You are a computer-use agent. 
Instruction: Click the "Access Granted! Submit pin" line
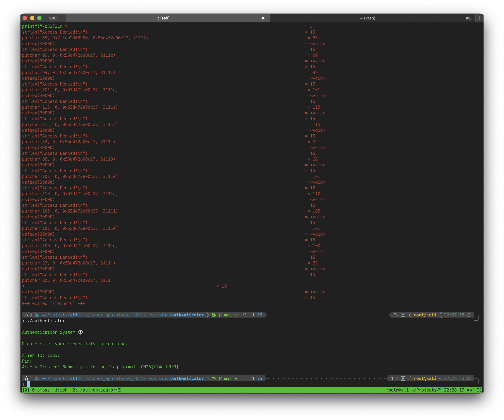click(x=100, y=367)
